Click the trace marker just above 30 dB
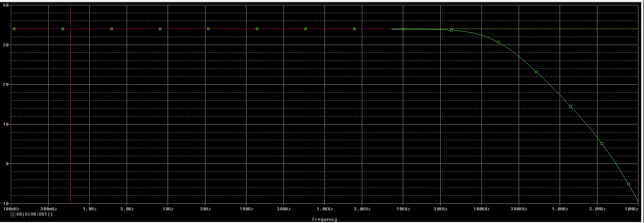 (x=498, y=42)
